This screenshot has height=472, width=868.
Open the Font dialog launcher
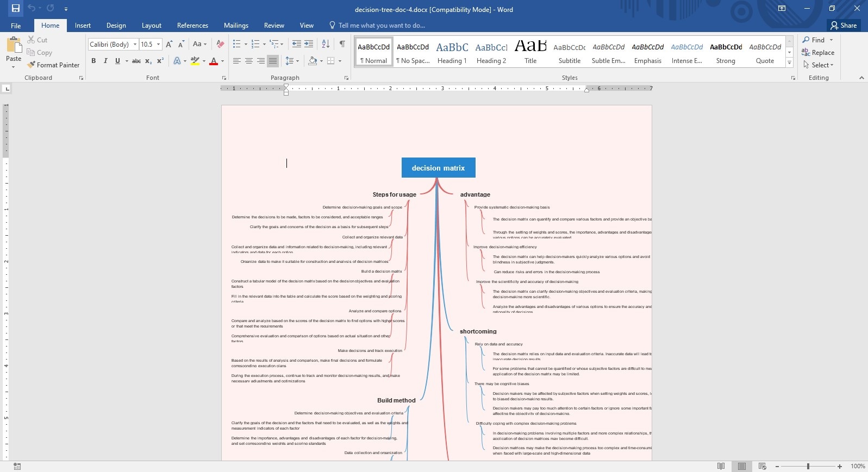(x=223, y=78)
